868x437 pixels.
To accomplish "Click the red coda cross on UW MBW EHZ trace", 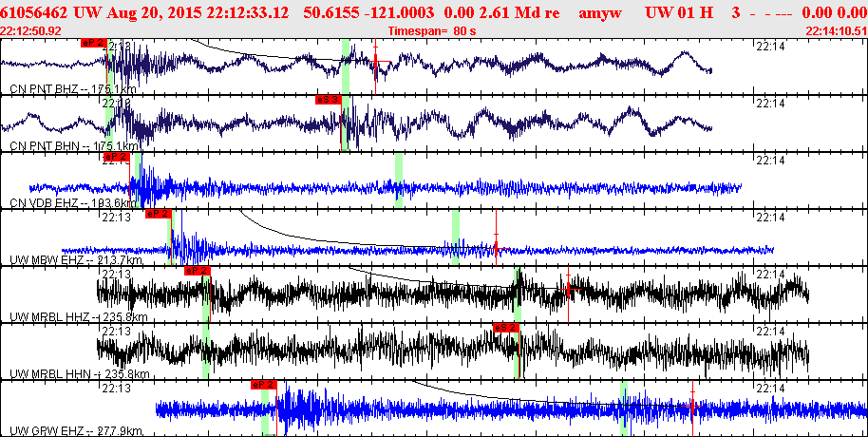I will point(497,247).
